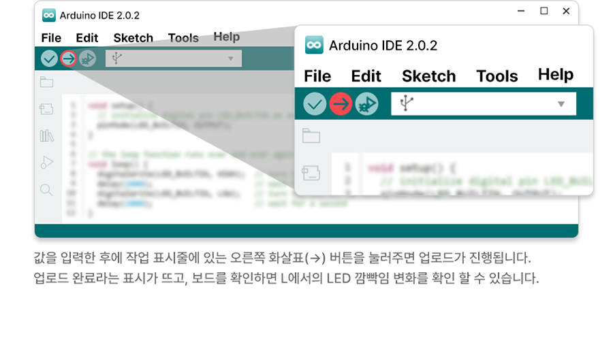Screen dimensions: 613x364
Task: Select the Debug play icon in the left sidebar
Action: (46, 162)
